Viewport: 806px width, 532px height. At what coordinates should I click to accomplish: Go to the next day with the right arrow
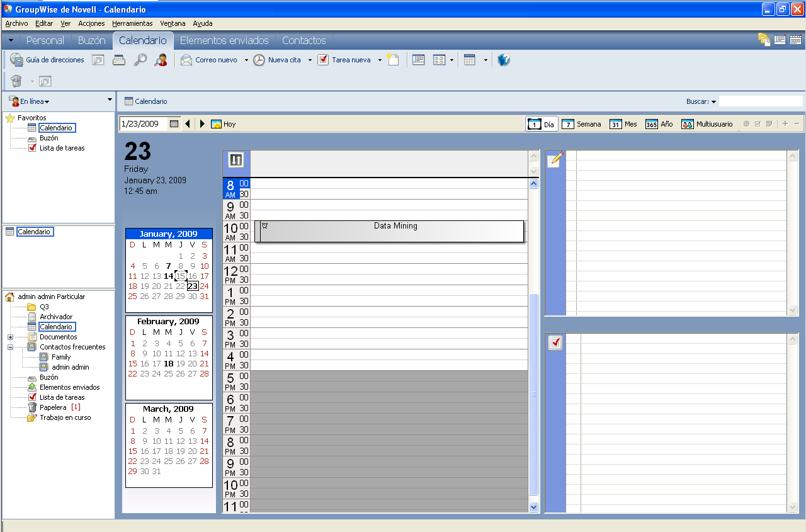202,124
